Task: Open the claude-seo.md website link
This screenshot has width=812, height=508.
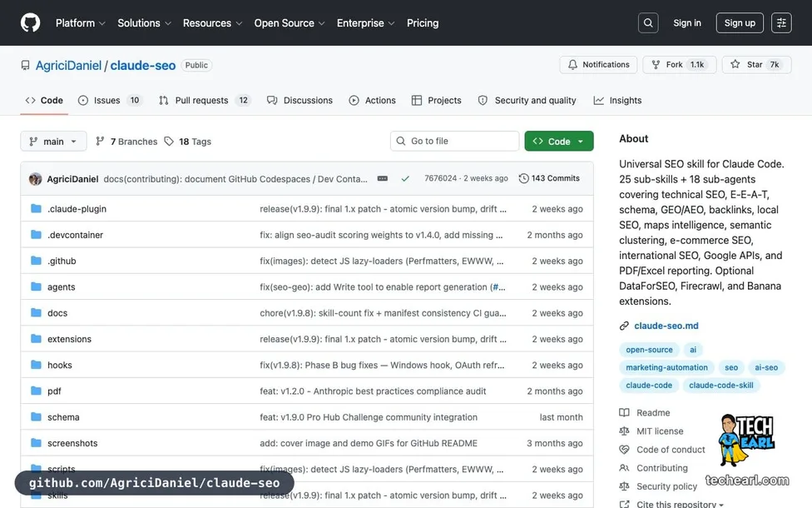Action: click(x=666, y=326)
